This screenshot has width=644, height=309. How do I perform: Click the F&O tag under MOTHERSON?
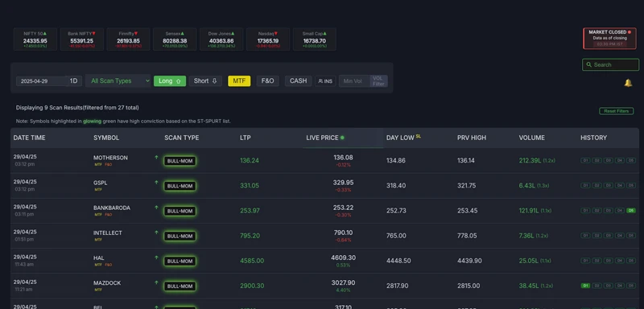(109, 164)
